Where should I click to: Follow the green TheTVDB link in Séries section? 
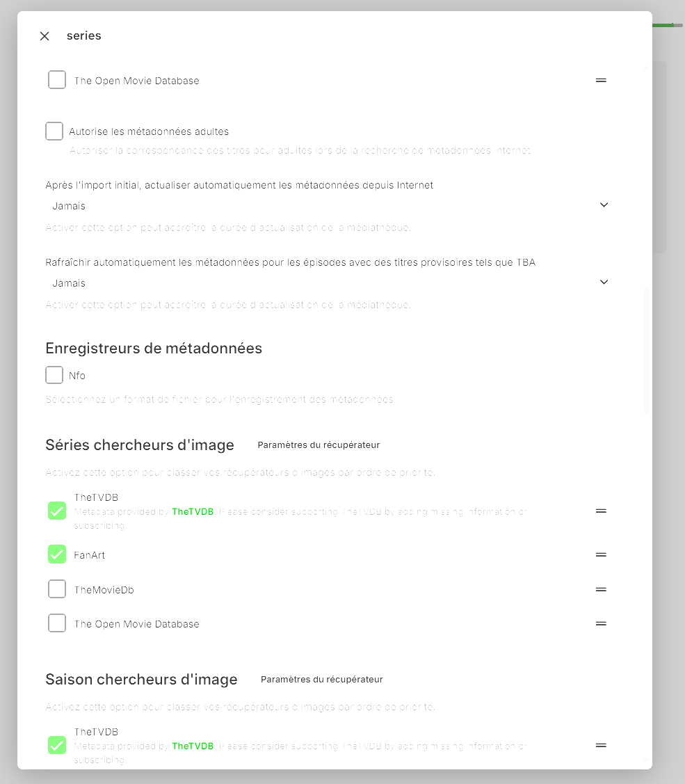[x=193, y=511]
